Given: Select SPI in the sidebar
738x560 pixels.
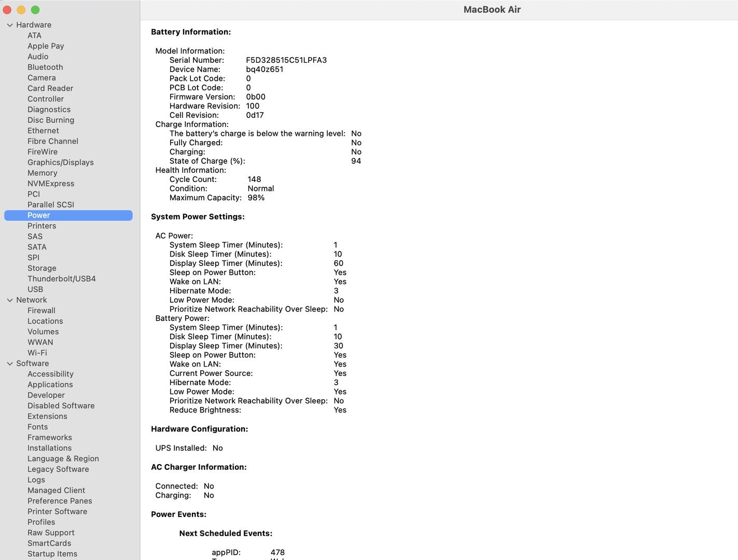Looking at the screenshot, I should pos(33,258).
